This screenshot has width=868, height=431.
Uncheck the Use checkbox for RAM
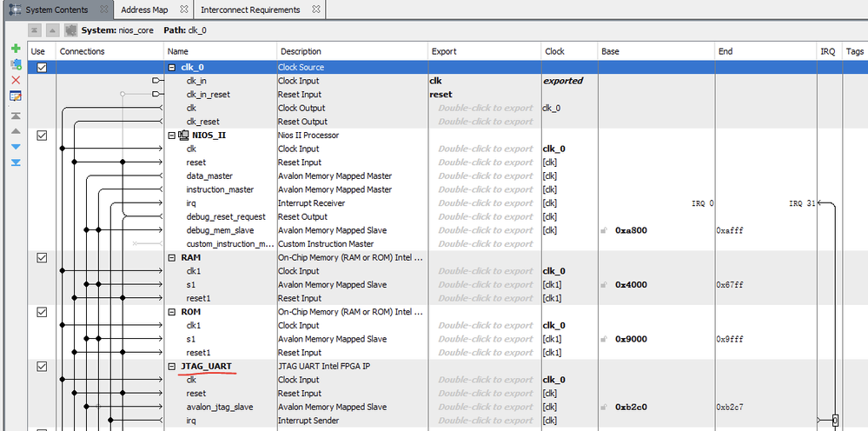click(42, 257)
